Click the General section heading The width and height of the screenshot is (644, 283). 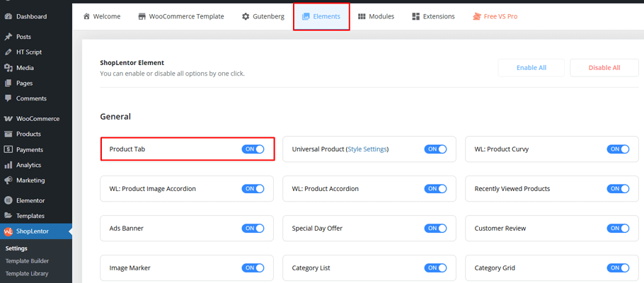coord(115,117)
